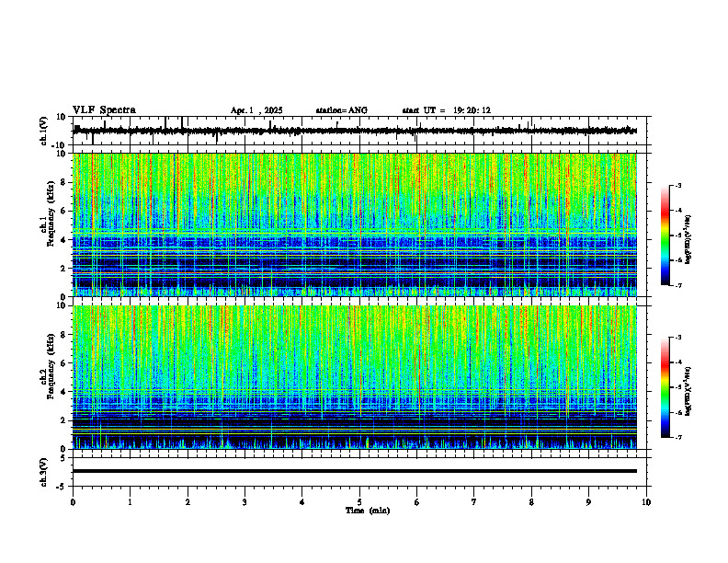The width and height of the screenshot is (728, 563).
Task: Click time tick label '0' on x-axis
Action: (73, 502)
